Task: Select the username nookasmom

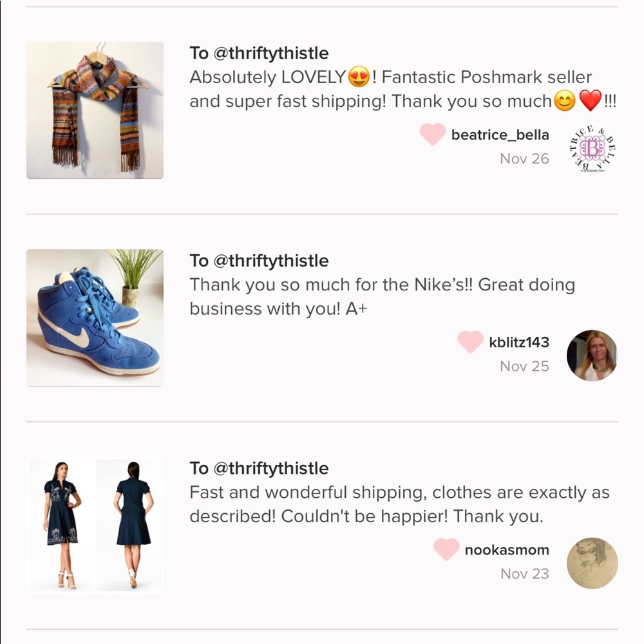Action: click(x=506, y=550)
